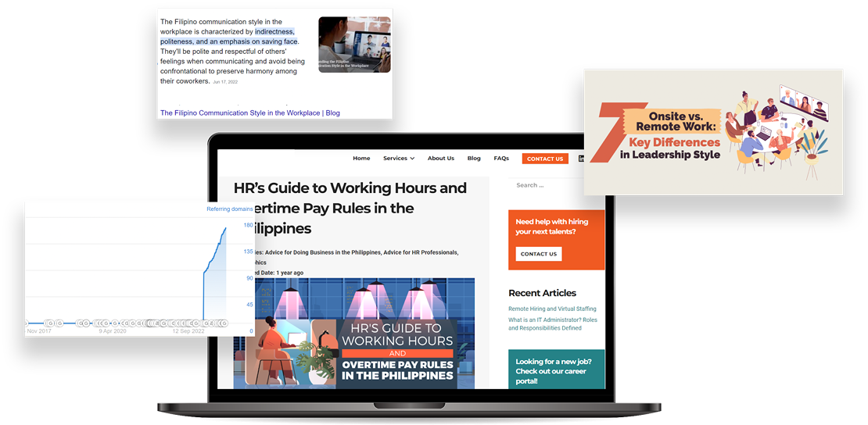Click the orange CONTACT US header button
Image resolution: width=868 pixels, height=425 pixels.
point(545,159)
